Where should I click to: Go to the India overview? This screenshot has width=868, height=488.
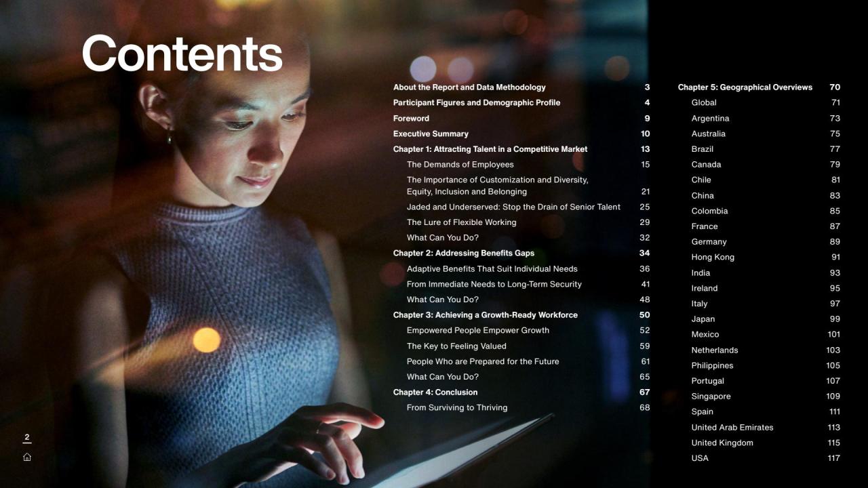coord(701,273)
